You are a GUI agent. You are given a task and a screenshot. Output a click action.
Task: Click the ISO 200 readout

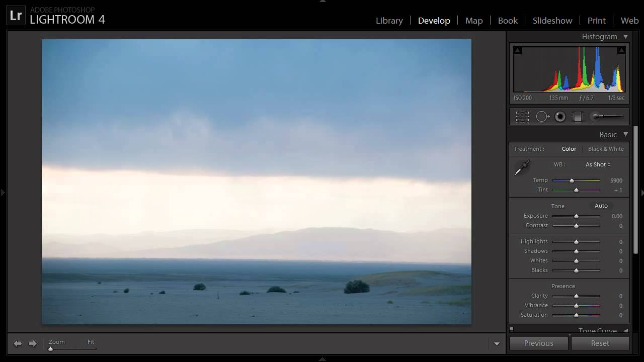pos(523,98)
